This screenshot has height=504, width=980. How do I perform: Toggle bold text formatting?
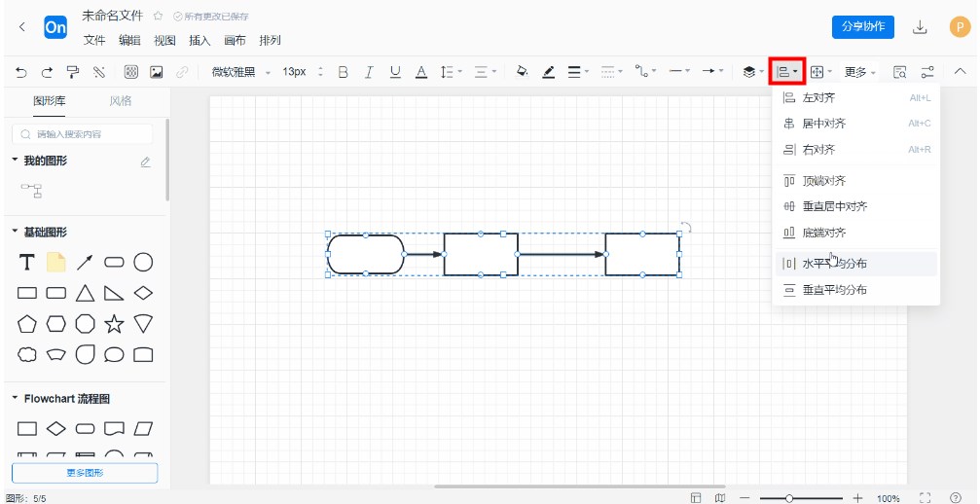point(343,72)
